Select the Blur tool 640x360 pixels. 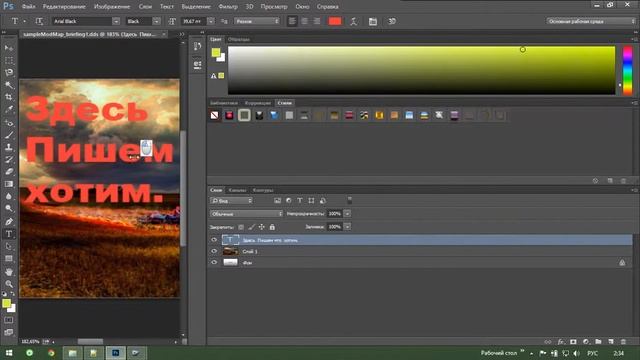coord(9,196)
